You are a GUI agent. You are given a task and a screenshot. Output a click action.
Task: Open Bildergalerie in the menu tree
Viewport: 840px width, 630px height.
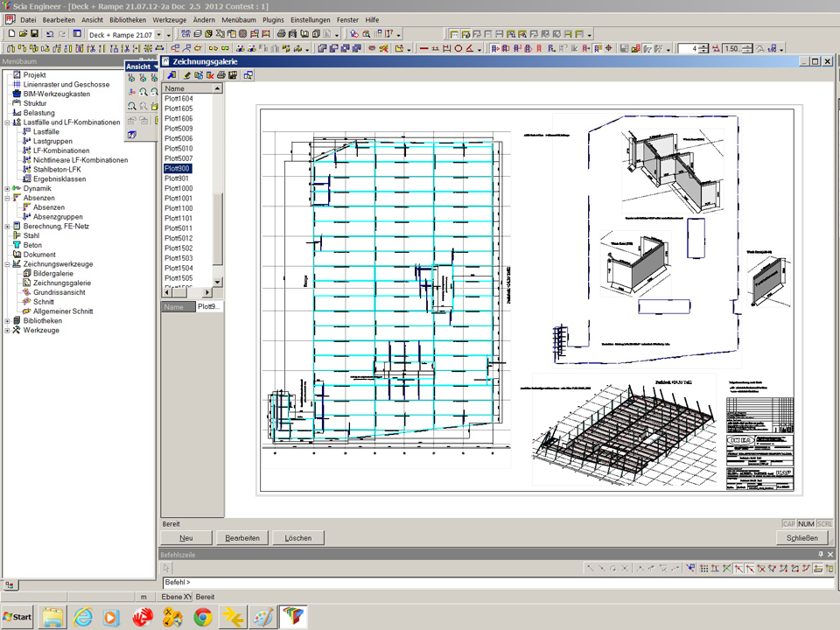tap(52, 274)
